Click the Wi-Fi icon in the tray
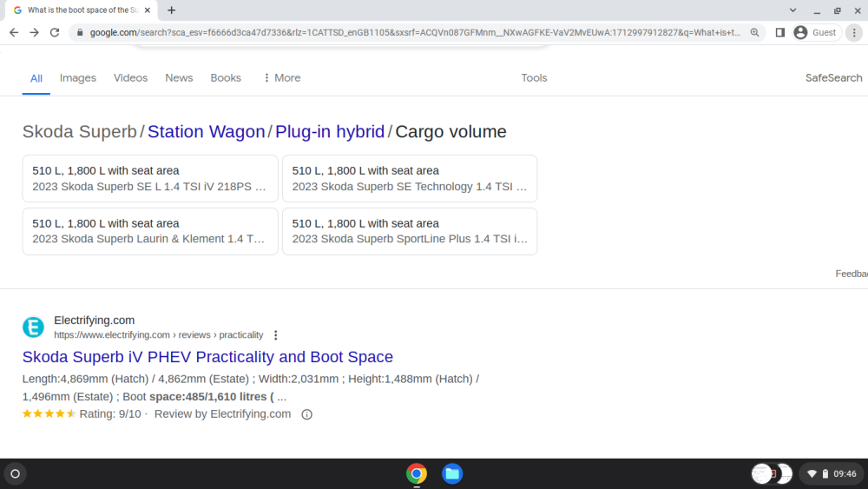The height and width of the screenshot is (489, 868). 812,474
